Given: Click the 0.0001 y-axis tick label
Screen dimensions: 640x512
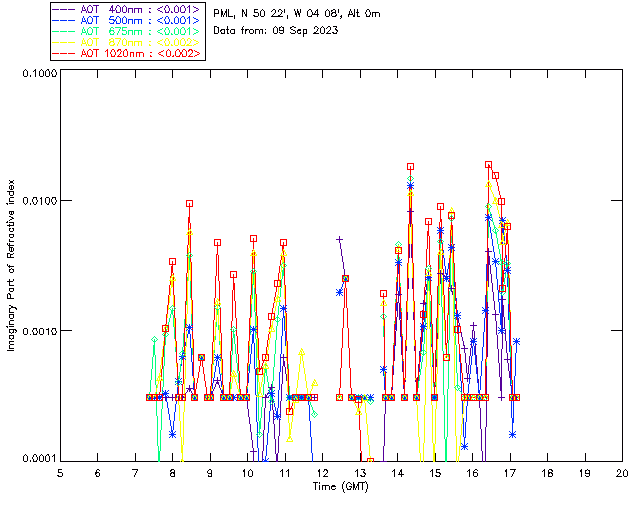Looking at the screenshot, I should pos(39,459).
